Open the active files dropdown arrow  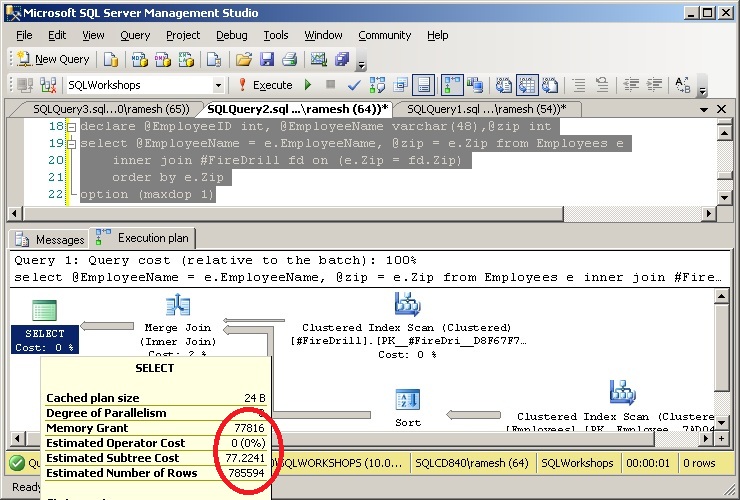pyautogui.click(x=704, y=110)
